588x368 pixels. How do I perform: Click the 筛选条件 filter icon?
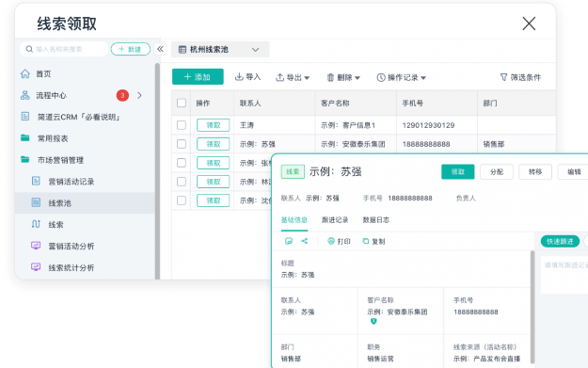pos(503,77)
